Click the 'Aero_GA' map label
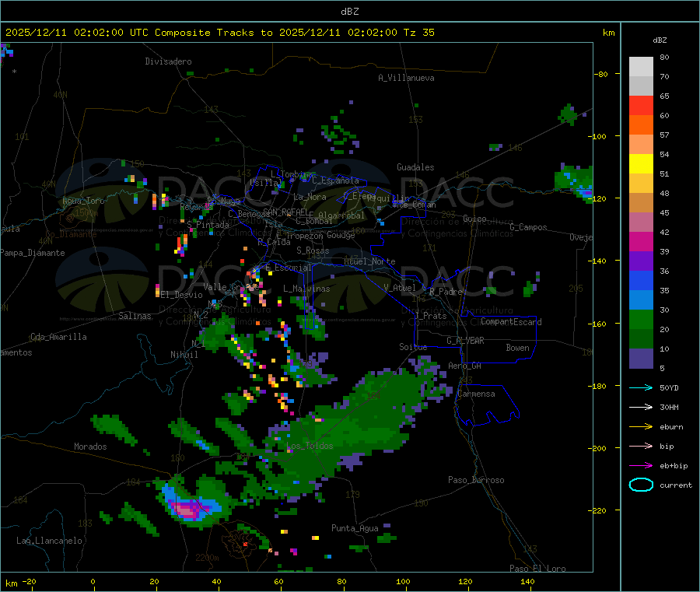The image size is (700, 592). pos(464,366)
